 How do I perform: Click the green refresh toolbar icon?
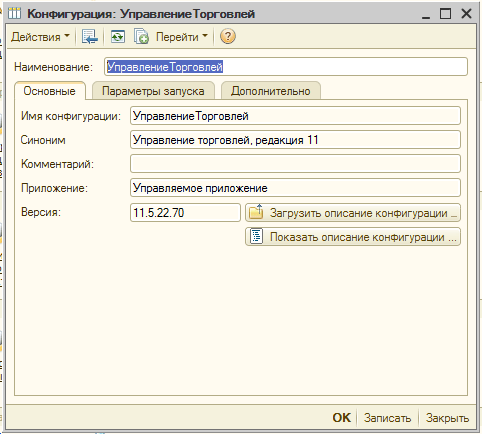[x=118, y=36]
